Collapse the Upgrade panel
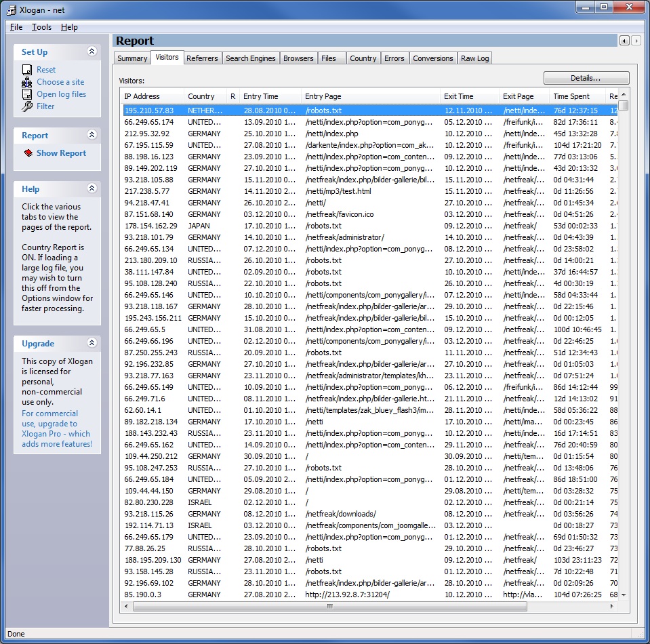This screenshot has height=644, width=650. pyautogui.click(x=92, y=343)
